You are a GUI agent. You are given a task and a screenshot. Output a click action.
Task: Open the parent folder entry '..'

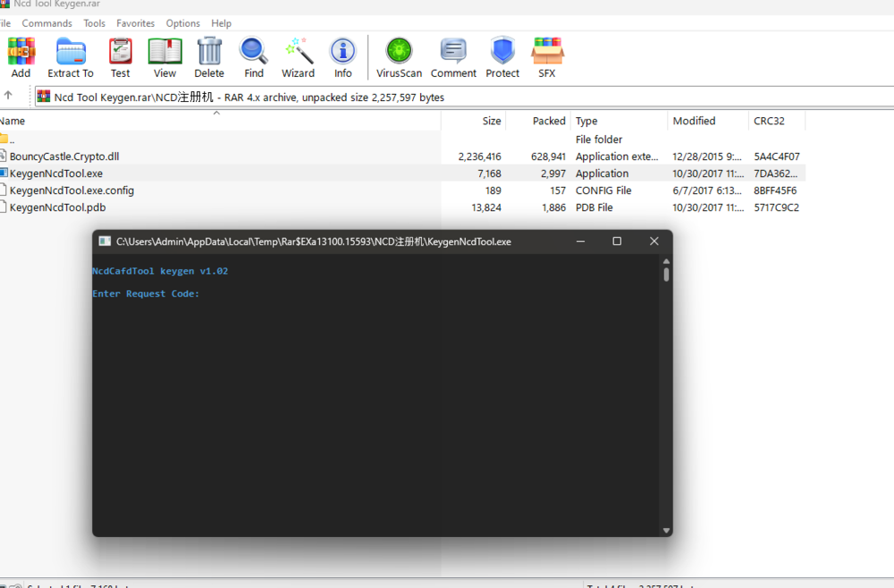click(x=13, y=139)
